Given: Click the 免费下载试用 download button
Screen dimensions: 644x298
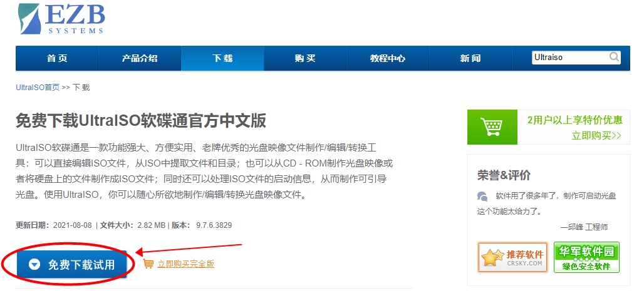Looking at the screenshot, I should tap(71, 265).
